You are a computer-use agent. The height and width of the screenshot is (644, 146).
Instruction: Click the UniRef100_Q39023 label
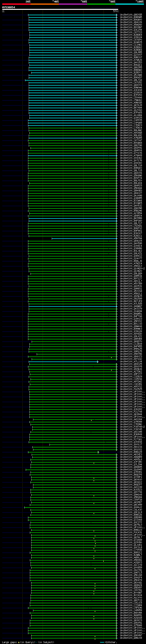point(131,319)
